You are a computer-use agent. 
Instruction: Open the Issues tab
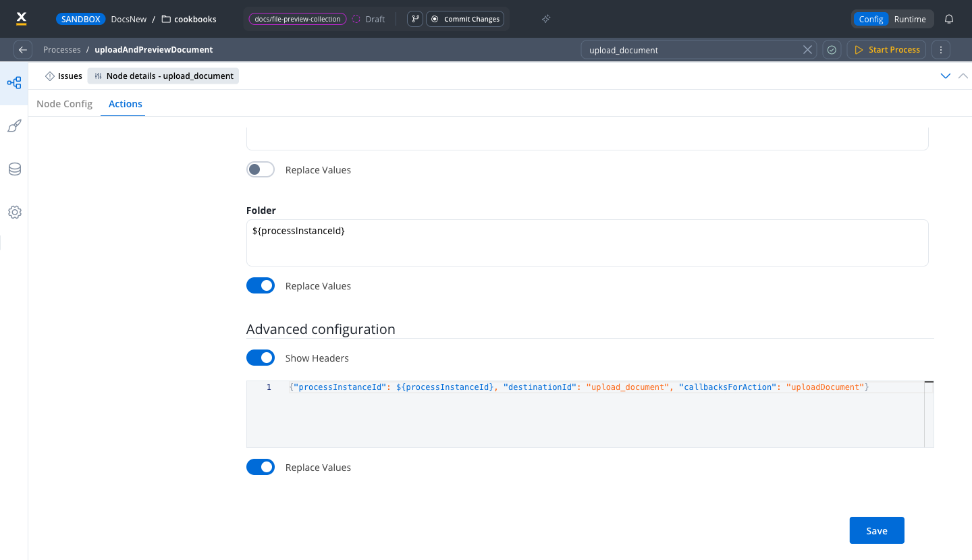point(63,76)
